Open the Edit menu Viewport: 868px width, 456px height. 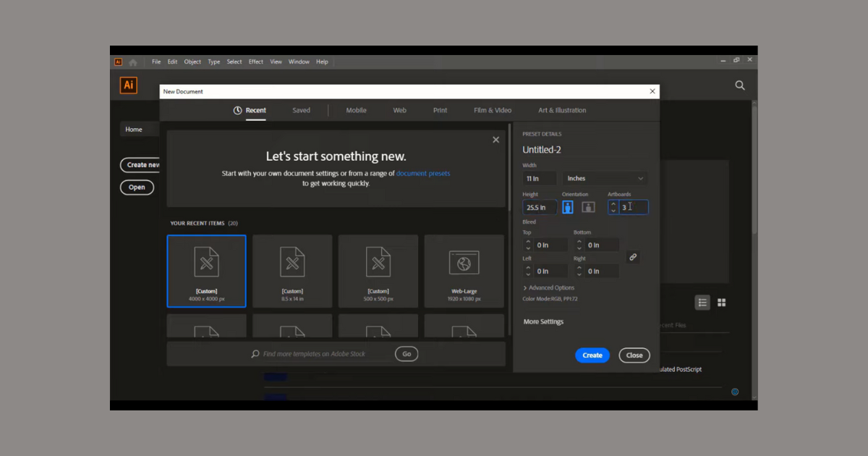pos(173,62)
